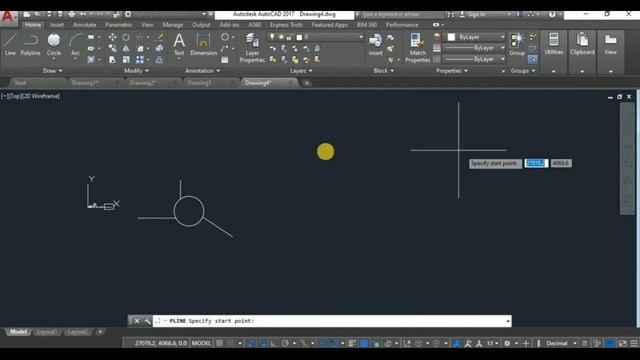This screenshot has width=640, height=360.
Task: Open the Insert ribbon tab
Action: click(x=57, y=25)
